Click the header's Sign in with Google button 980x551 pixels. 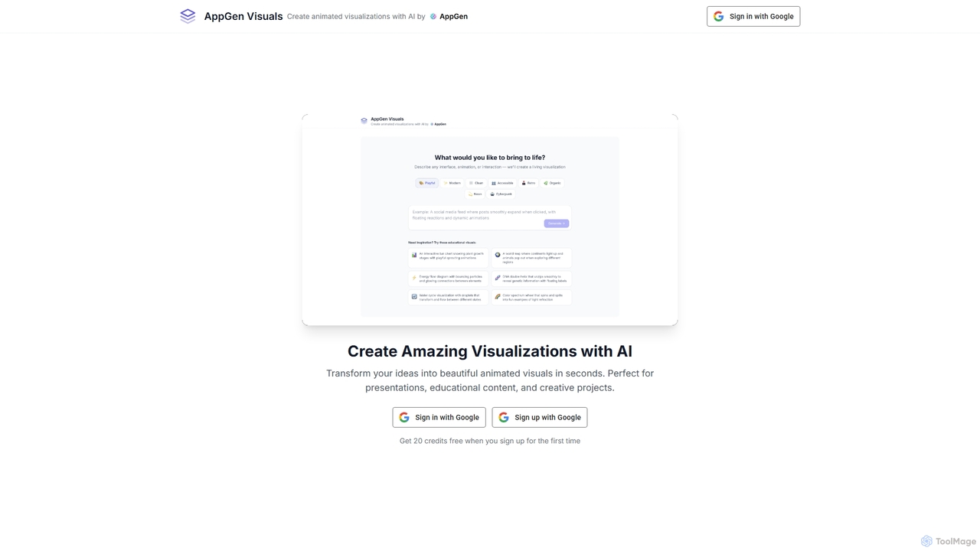753,16
